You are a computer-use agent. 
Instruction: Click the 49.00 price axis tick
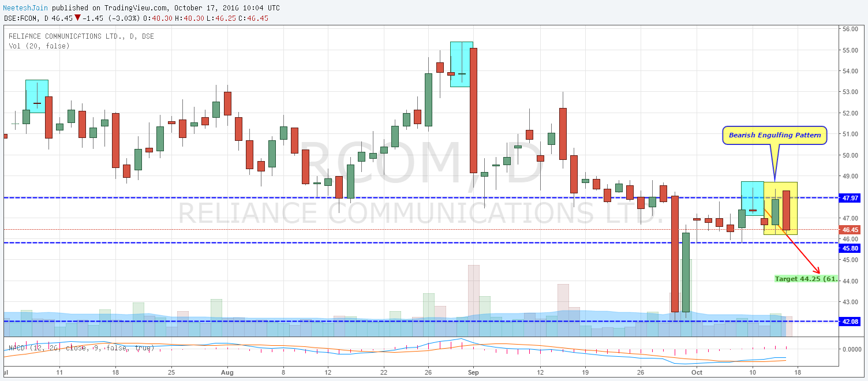click(x=851, y=176)
